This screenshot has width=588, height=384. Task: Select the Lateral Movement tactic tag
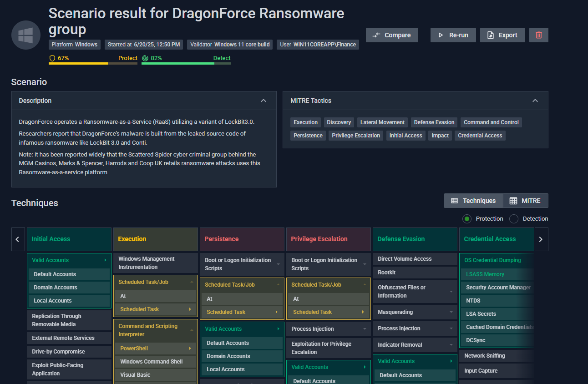(382, 122)
